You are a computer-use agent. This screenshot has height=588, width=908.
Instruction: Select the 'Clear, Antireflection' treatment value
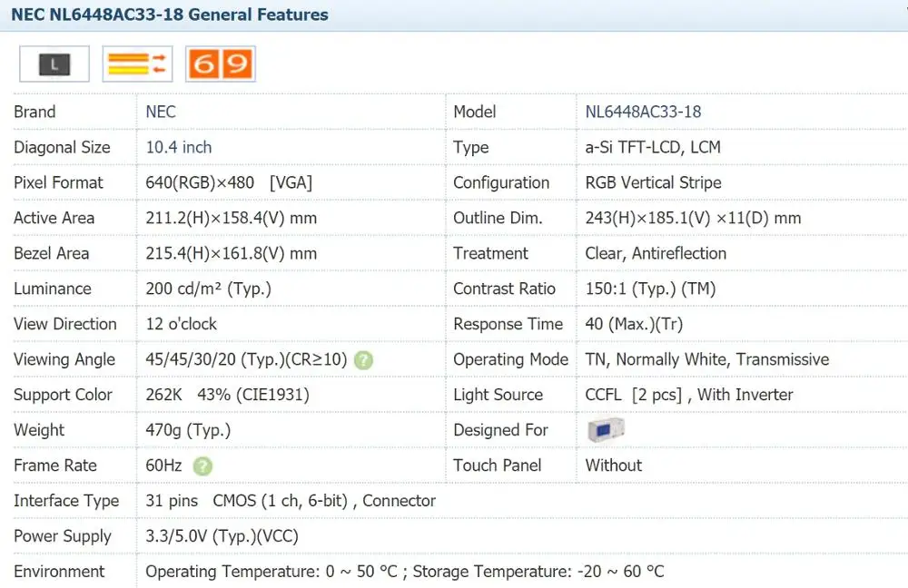click(x=656, y=253)
